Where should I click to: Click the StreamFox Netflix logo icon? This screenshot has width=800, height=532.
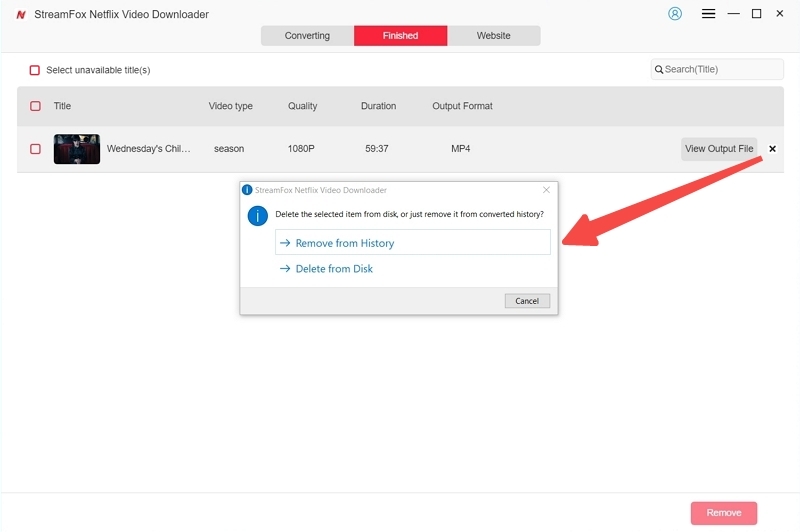21,15
